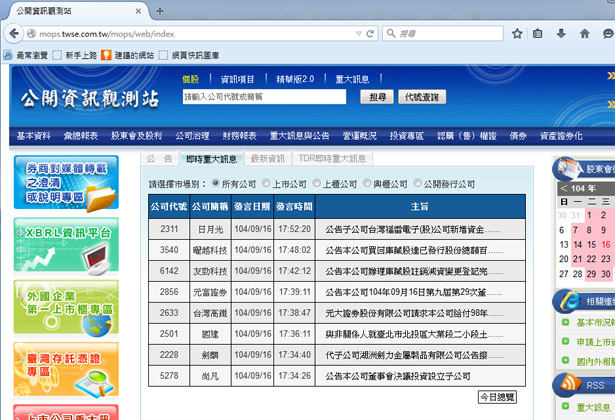Screen dimensions: 615x420
Task: Click the RSS feed icon
Action: (569, 384)
